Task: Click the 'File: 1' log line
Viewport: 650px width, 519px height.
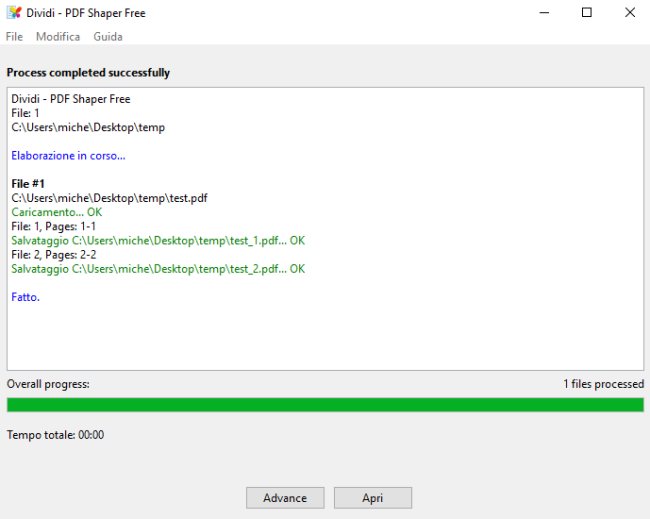Action: (25, 113)
